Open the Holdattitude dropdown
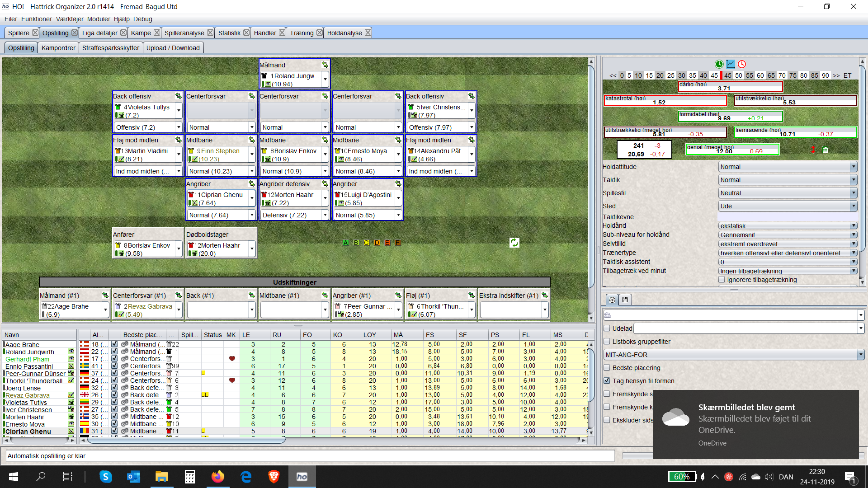The height and width of the screenshot is (488, 868). pos(788,167)
